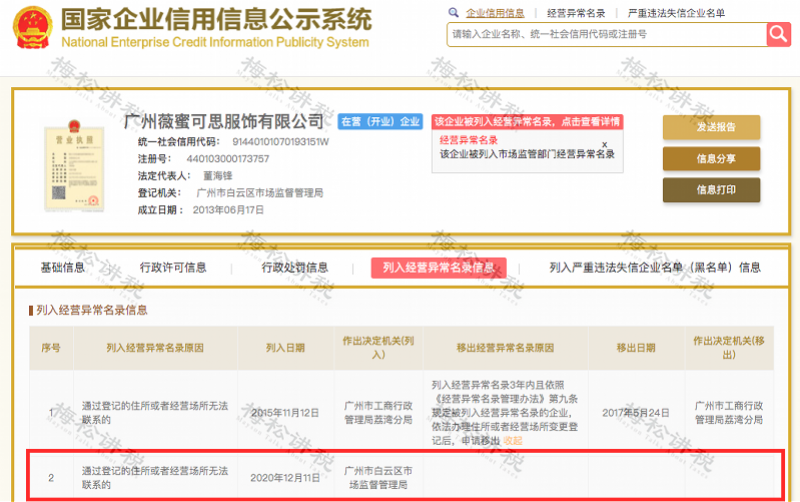This screenshot has height=502, width=800.
Task: Click the popup text 该企业被列入市场监管部门经营异常名录
Action: point(527,154)
